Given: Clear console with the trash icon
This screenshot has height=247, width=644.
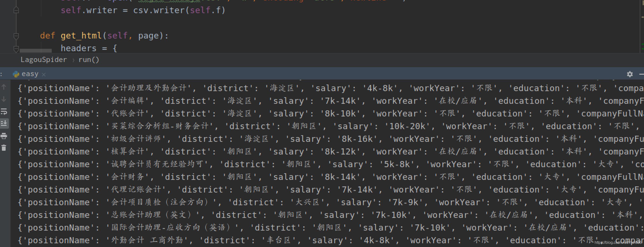Looking at the screenshot, I should (x=4, y=148).
